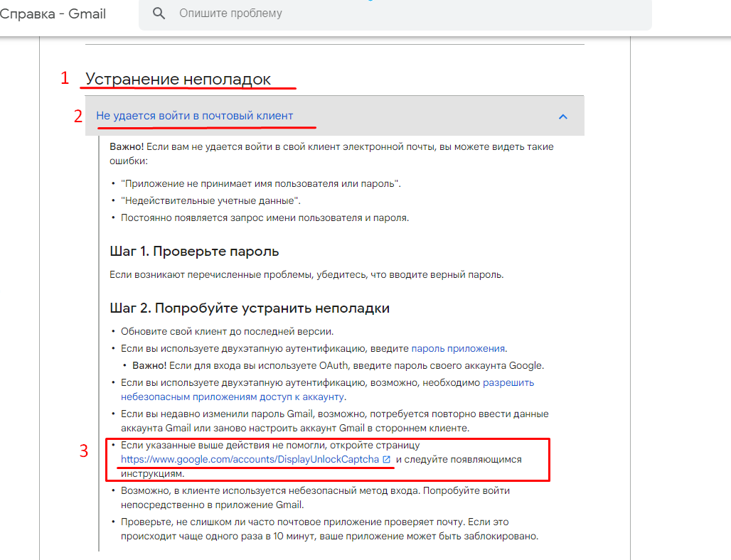Click the OAuth "Важно!" sub-bullet
731x560 pixels.
pos(338,365)
